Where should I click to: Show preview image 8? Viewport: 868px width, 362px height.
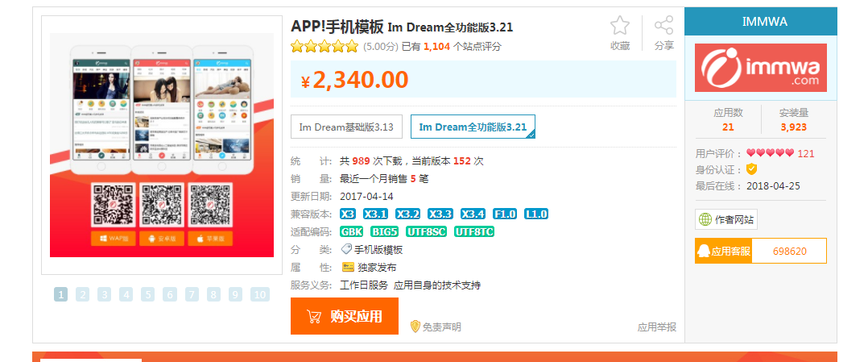click(x=213, y=294)
